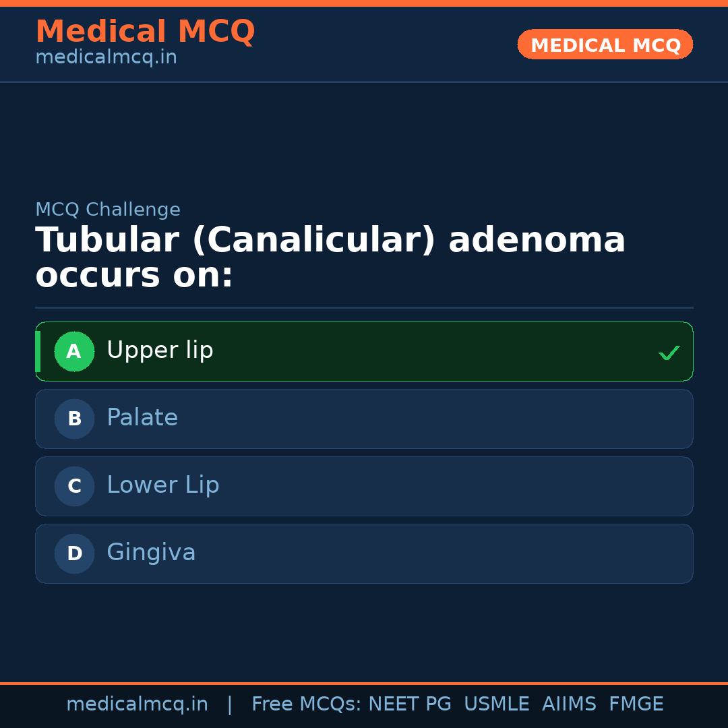Click the FMGE label in the footer
This screenshot has height=728, width=728.
pyautogui.click(x=636, y=703)
